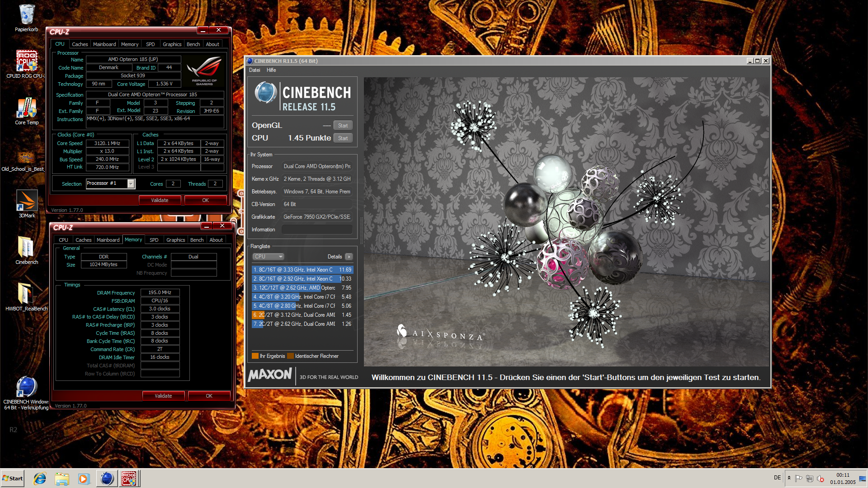Screen dimensions: 868x488
Task: Click Validate in lower CPU-Z window
Action: (x=163, y=396)
